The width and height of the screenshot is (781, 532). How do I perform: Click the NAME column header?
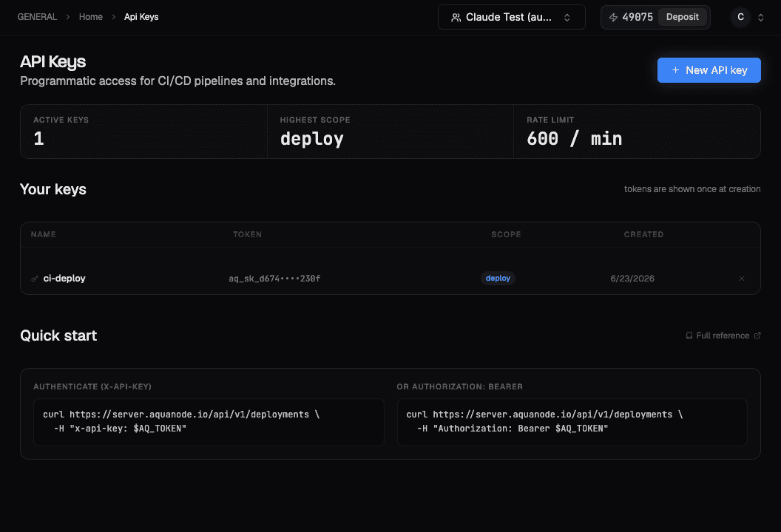coord(44,234)
